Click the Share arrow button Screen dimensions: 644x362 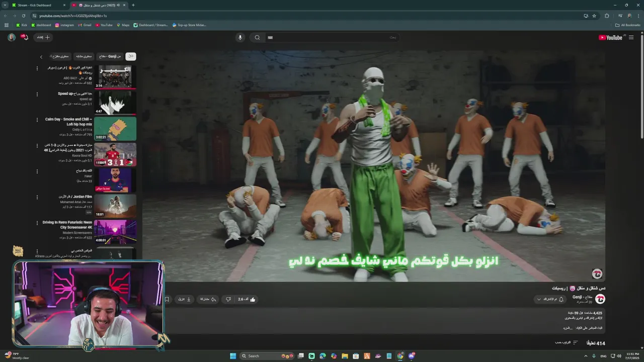click(208, 299)
